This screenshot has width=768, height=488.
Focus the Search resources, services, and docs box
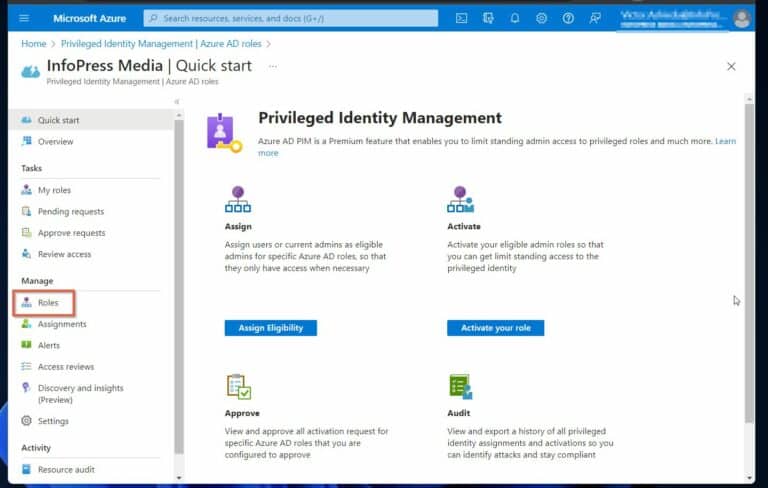point(290,18)
